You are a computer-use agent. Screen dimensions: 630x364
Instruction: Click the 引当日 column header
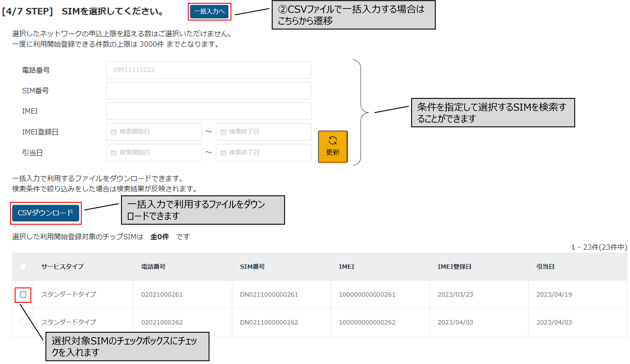pos(545,266)
